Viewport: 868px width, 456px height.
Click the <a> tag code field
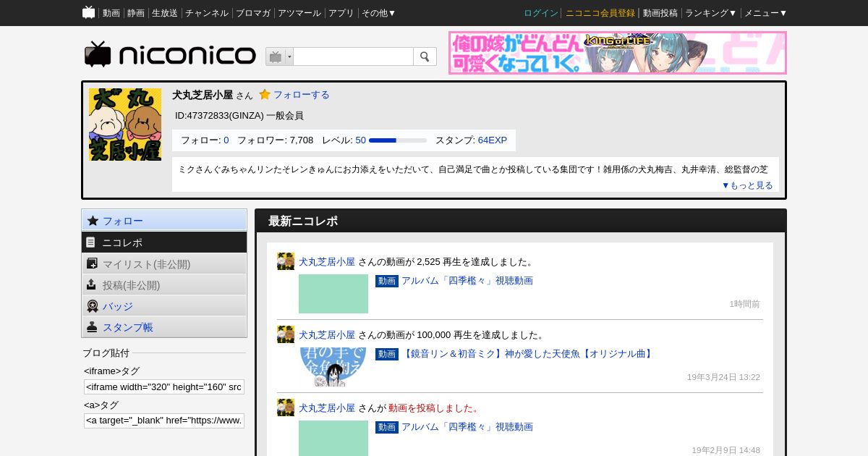[164, 421]
